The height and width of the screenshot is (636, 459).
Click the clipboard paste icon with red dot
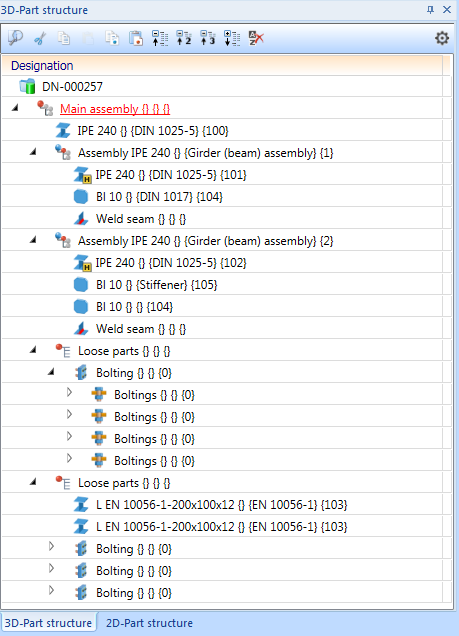pyautogui.click(x=136, y=38)
